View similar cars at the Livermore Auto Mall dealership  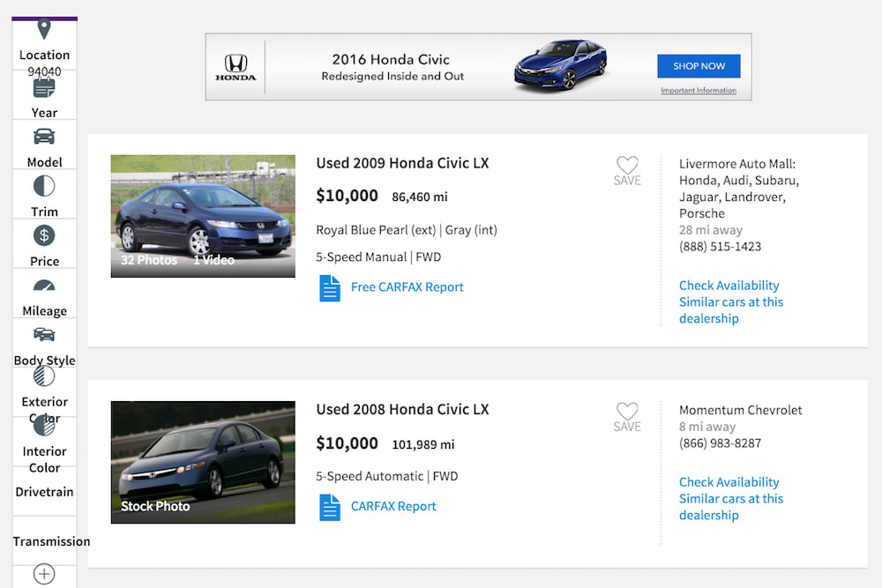click(x=731, y=310)
